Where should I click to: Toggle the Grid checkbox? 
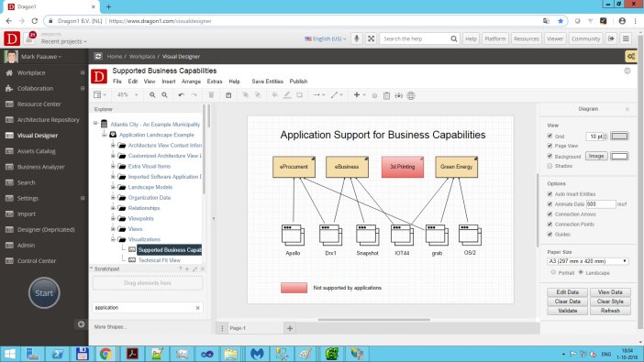550,136
